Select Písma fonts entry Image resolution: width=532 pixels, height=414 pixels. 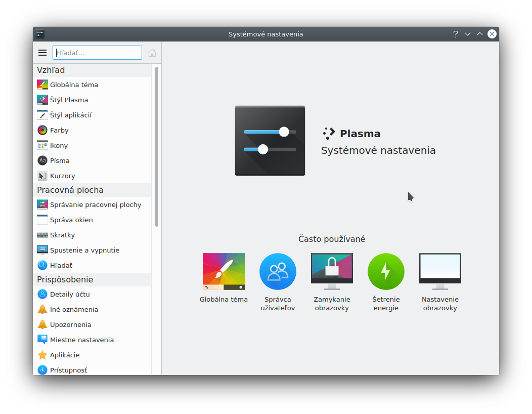tap(92, 160)
